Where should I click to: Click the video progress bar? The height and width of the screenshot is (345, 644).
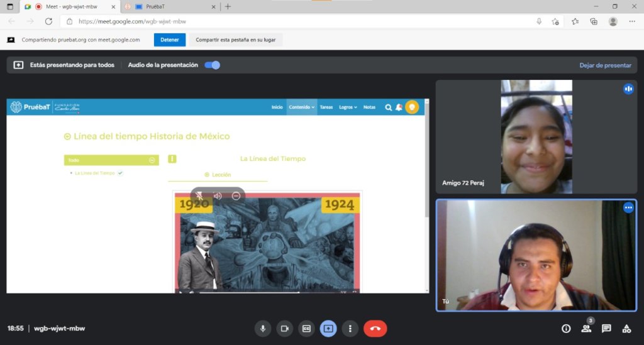click(x=270, y=292)
